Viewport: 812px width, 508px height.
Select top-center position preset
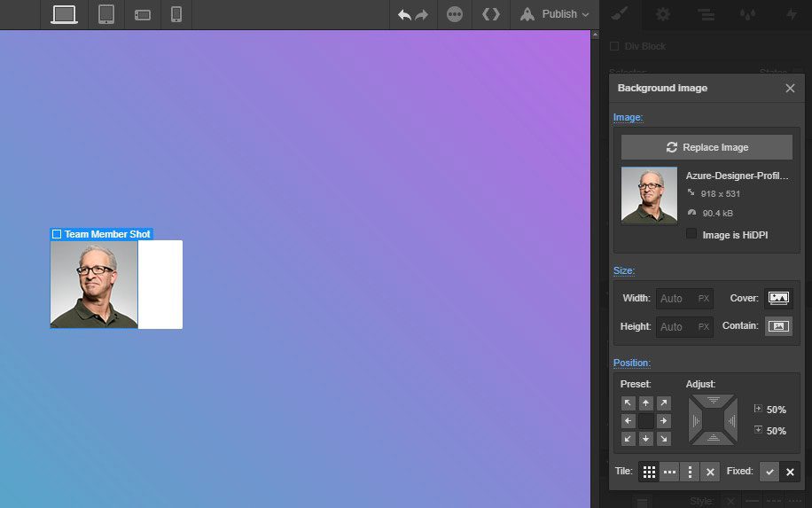coord(645,402)
